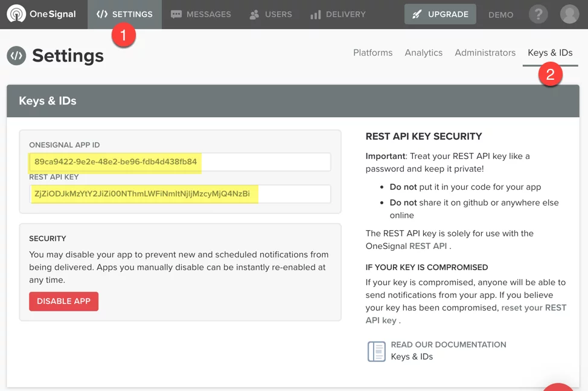Open the Settings menu in top navigation
This screenshot has height=391, width=588.
tap(124, 15)
